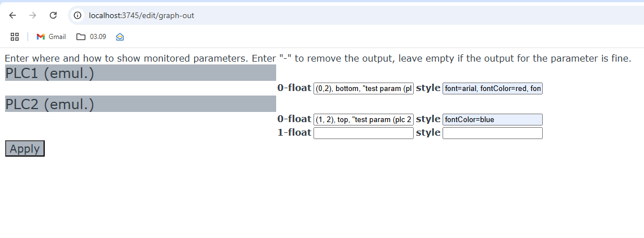This screenshot has height=238, width=644.
Task: Click the empty 1-float input field
Action: click(x=363, y=133)
